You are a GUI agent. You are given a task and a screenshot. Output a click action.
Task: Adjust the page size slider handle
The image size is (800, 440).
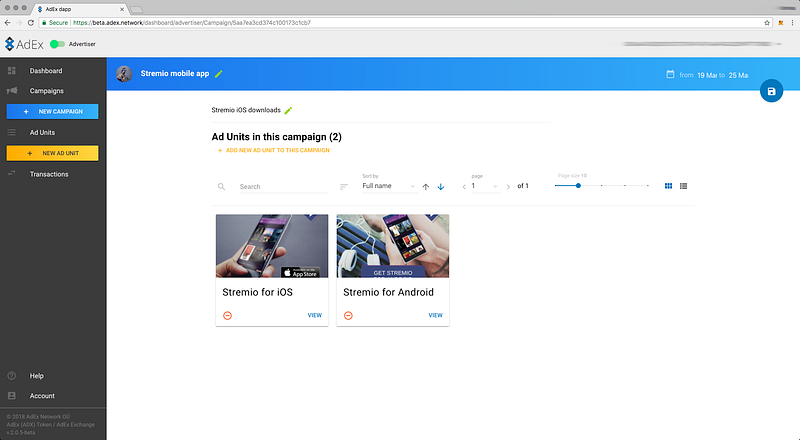pyautogui.click(x=578, y=186)
